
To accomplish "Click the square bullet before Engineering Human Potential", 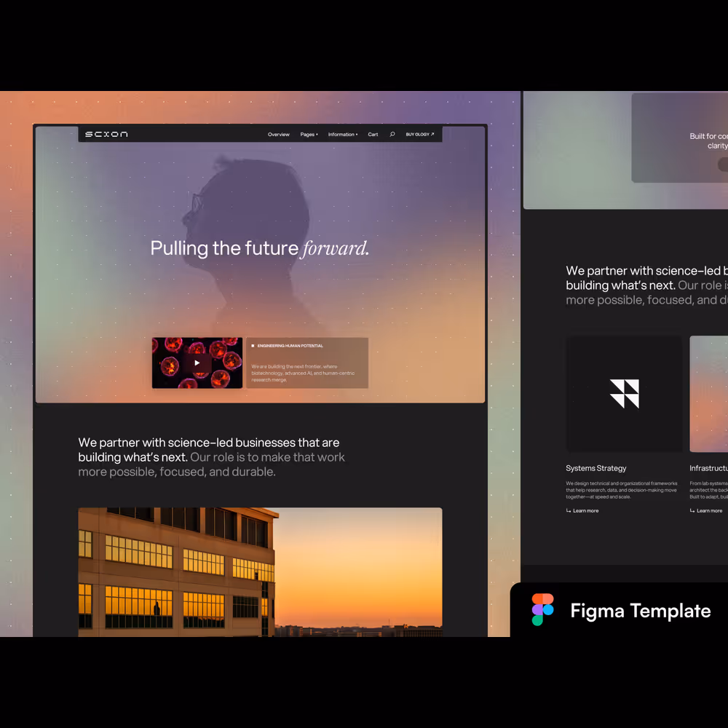I will pos(253,346).
